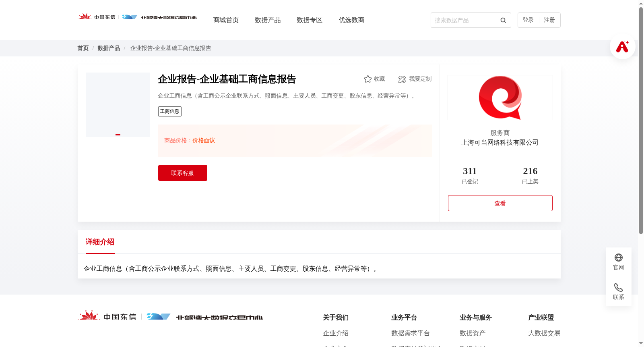Click footer heading 关于我们
644x347 pixels.
pos(336,318)
